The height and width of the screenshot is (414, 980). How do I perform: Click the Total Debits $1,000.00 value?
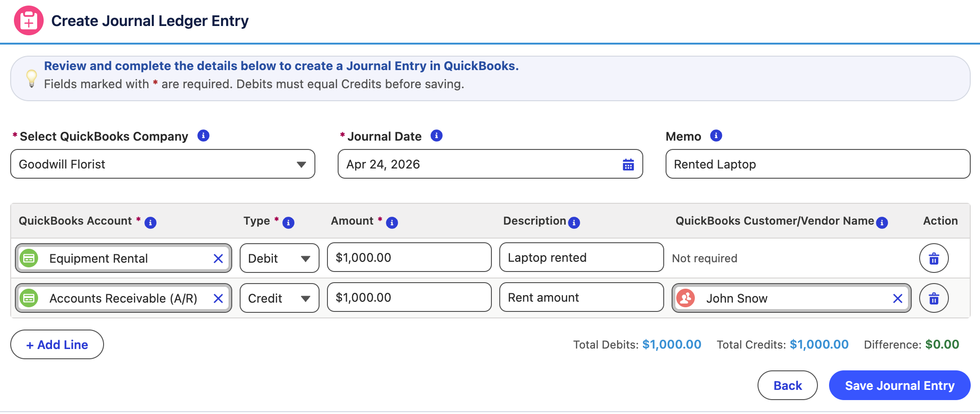[x=672, y=344]
